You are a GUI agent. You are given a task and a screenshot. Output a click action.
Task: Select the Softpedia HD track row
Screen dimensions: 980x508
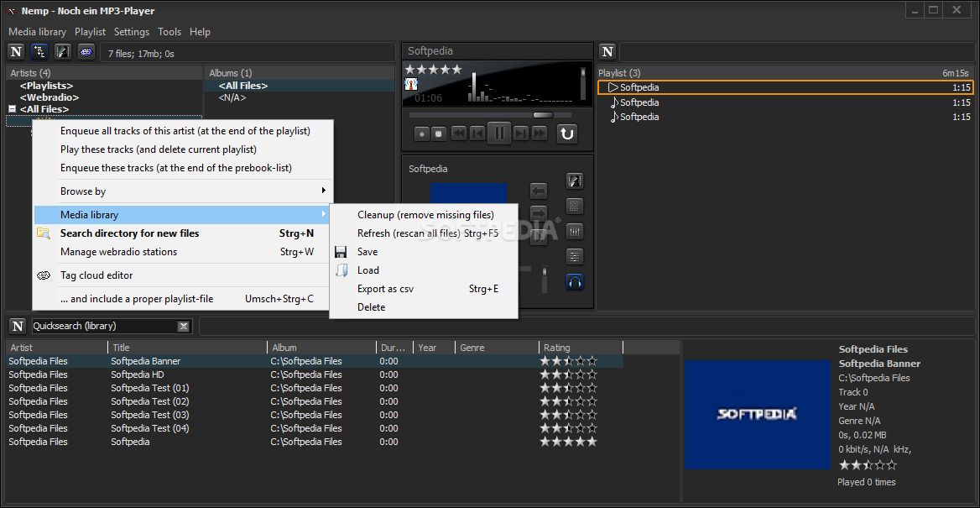(315, 374)
